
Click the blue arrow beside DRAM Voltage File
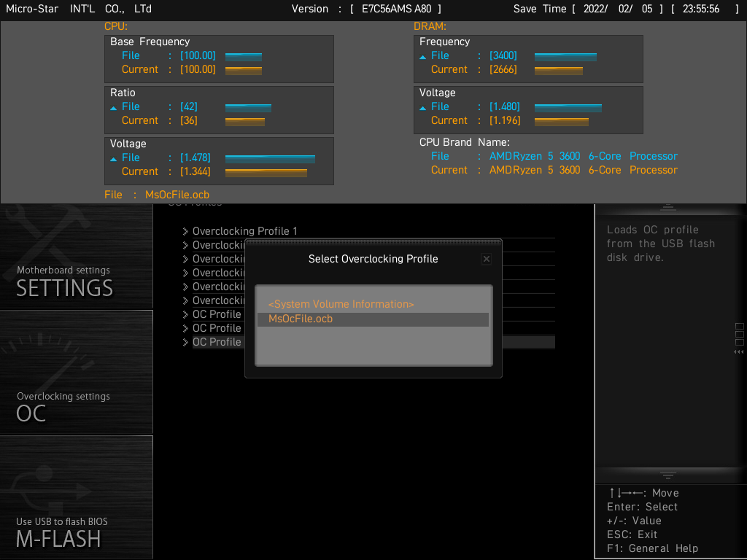[x=423, y=107]
